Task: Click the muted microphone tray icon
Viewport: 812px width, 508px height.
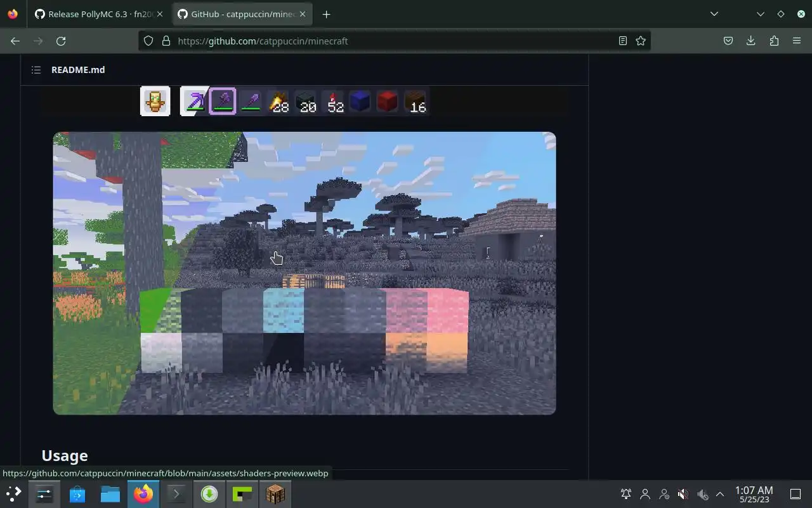Action: coord(702,494)
